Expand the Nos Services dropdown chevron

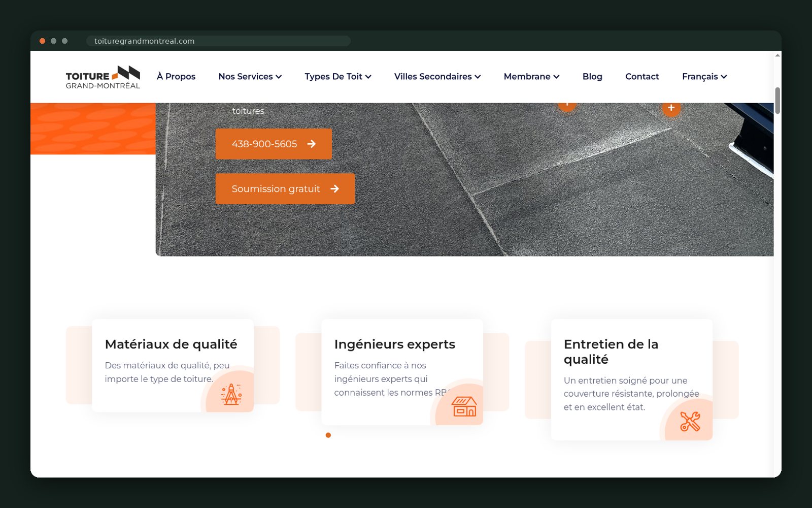(x=279, y=77)
